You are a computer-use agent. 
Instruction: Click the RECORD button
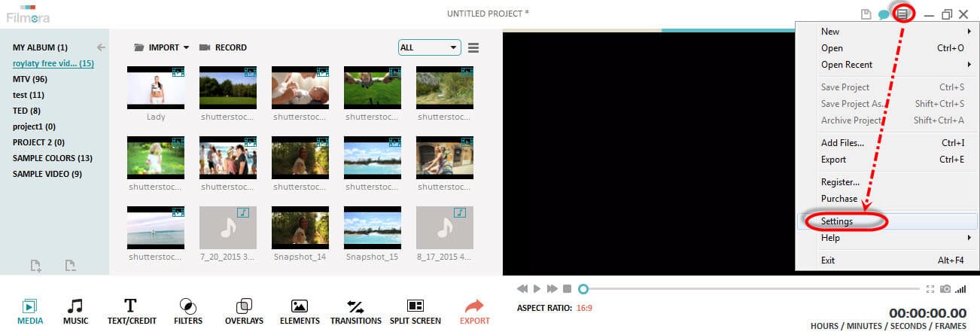pos(223,47)
